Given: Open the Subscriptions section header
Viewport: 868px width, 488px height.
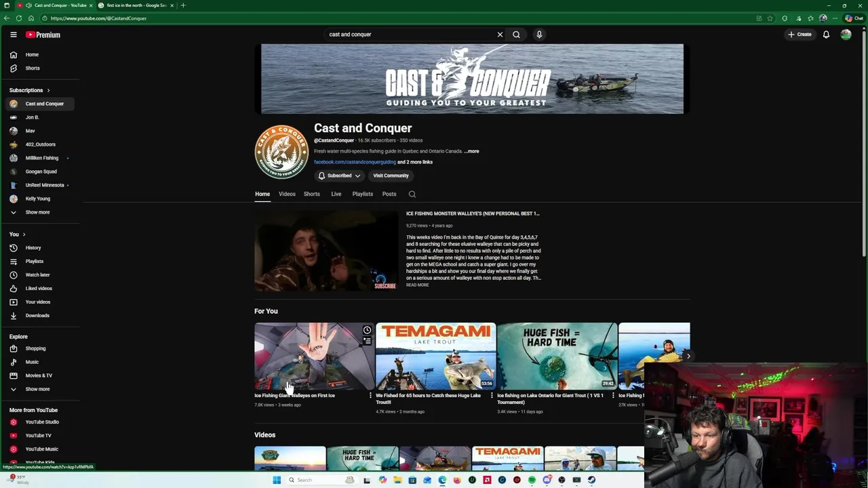Looking at the screenshot, I should tap(30, 90).
